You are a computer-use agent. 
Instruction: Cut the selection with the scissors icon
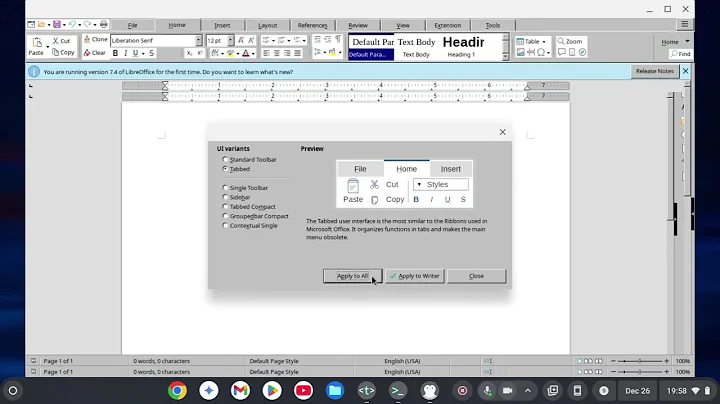[x=56, y=41]
